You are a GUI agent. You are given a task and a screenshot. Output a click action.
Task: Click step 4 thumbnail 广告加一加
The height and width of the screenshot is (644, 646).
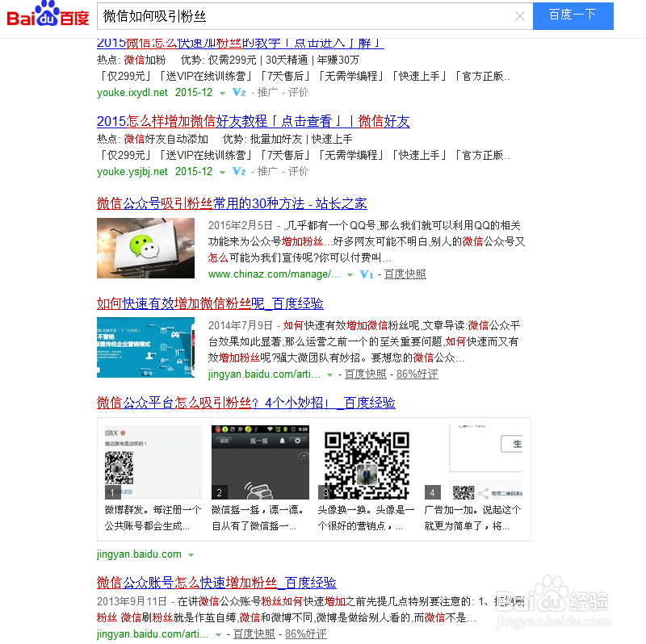tap(473, 462)
